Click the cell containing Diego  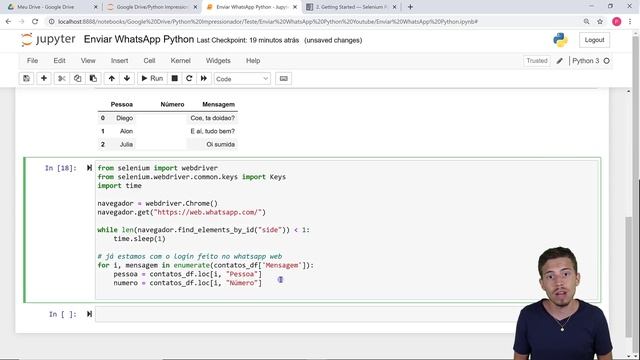pyautogui.click(x=124, y=118)
